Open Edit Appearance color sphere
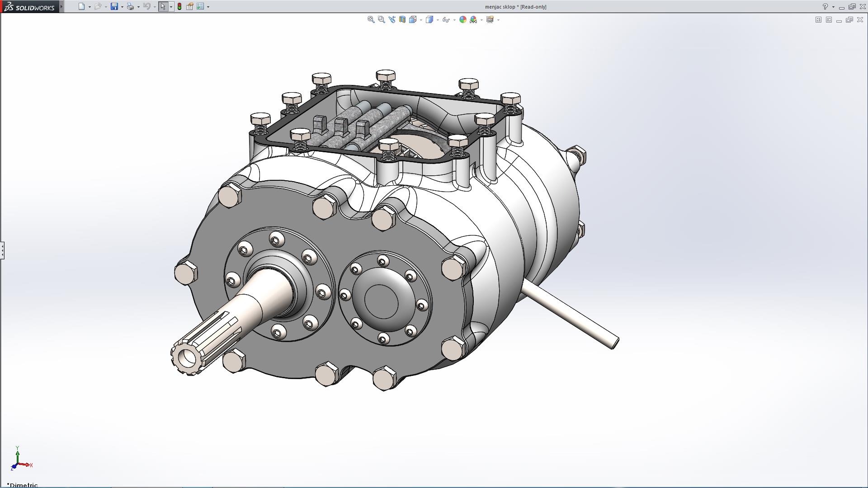This screenshot has height=488, width=868. 462,19
